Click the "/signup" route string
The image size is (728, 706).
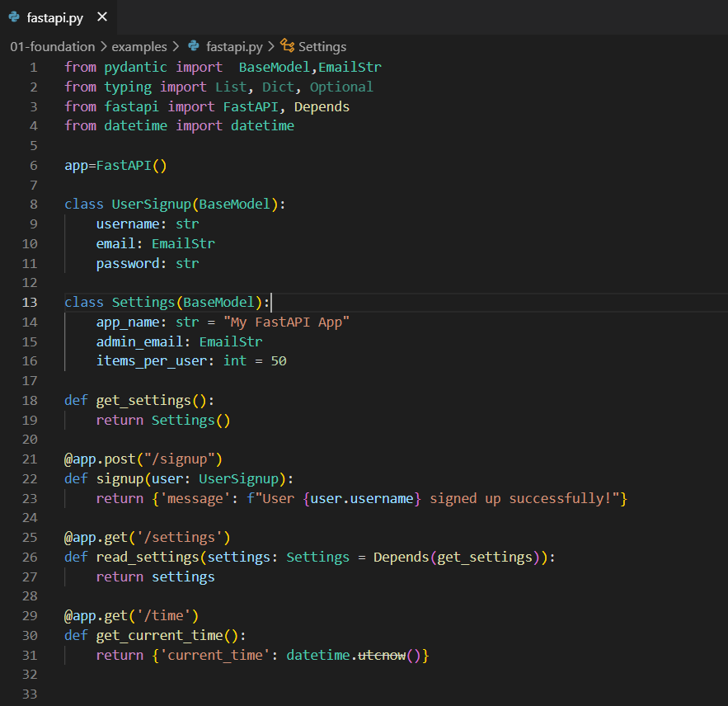[x=179, y=459]
